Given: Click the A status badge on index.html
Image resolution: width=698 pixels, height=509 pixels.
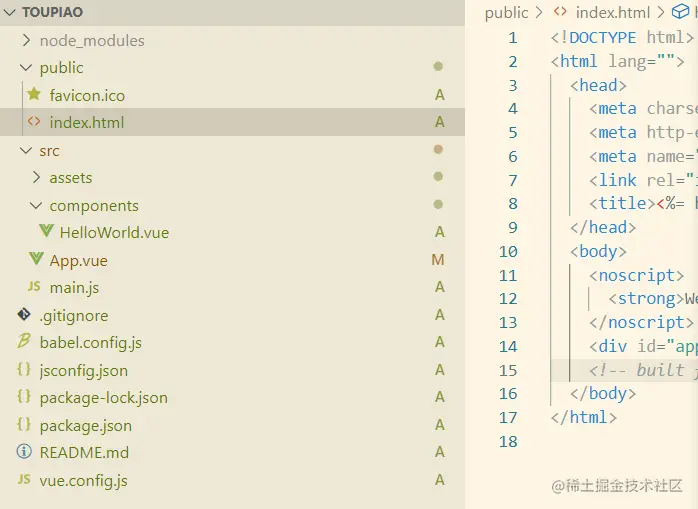Looking at the screenshot, I should pos(440,122).
